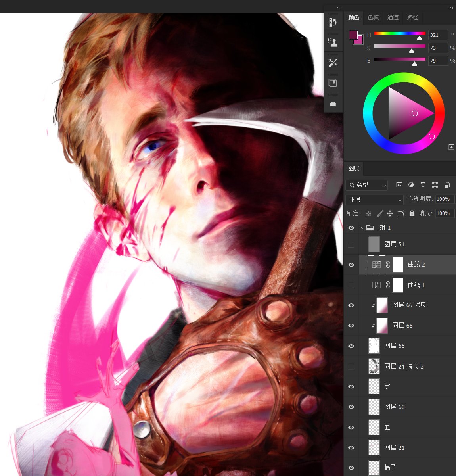The width and height of the screenshot is (456, 476).
Task: Click the 填充 fill value field
Action: pyautogui.click(x=445, y=213)
